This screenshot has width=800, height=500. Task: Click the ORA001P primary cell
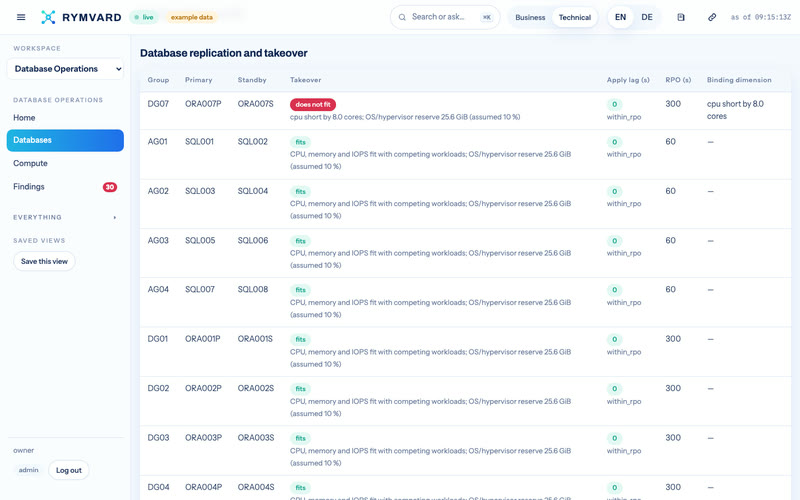pos(203,339)
